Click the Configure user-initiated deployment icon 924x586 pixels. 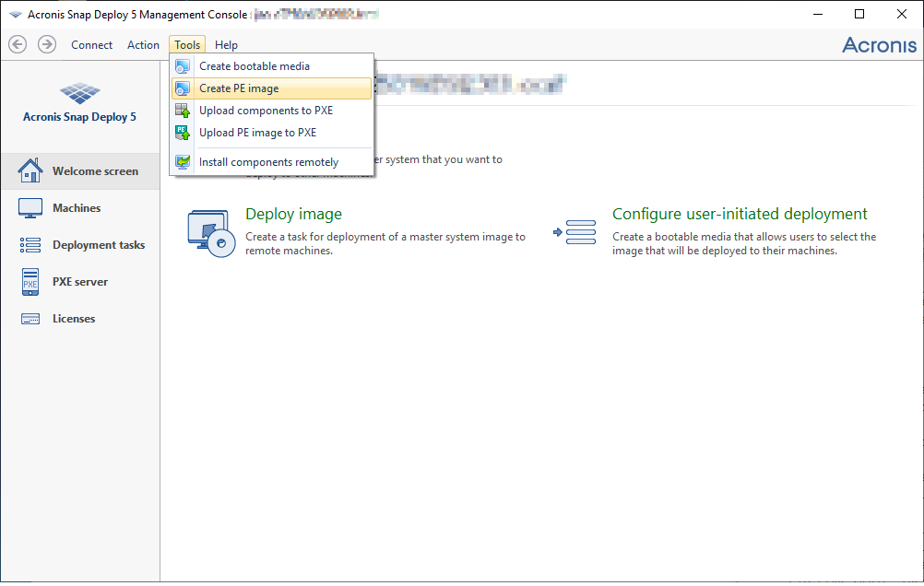[x=575, y=233]
